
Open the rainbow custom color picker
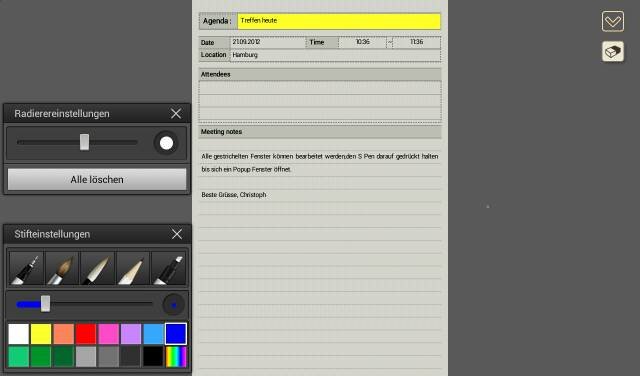176,357
